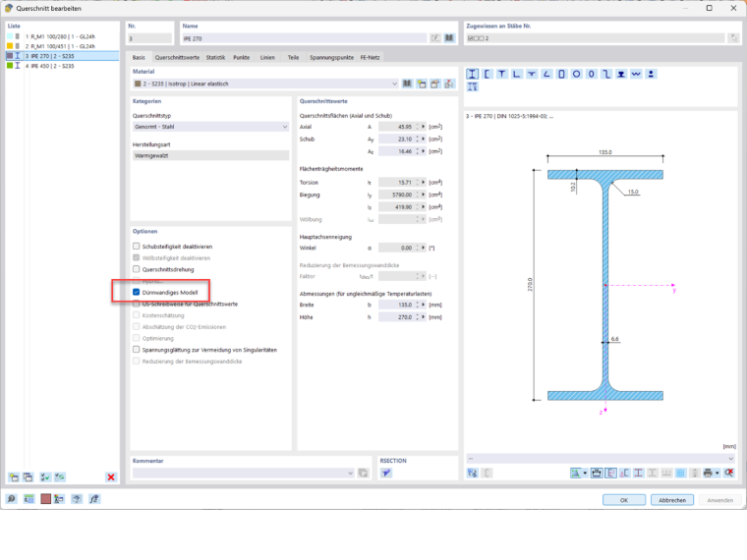Select all list items check icon
The width and height of the screenshot is (747, 560).
pyautogui.click(x=45, y=477)
